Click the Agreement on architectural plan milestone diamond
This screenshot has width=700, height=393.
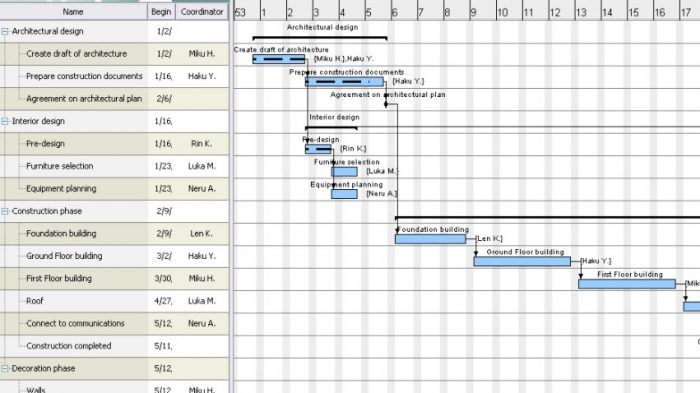(x=386, y=104)
